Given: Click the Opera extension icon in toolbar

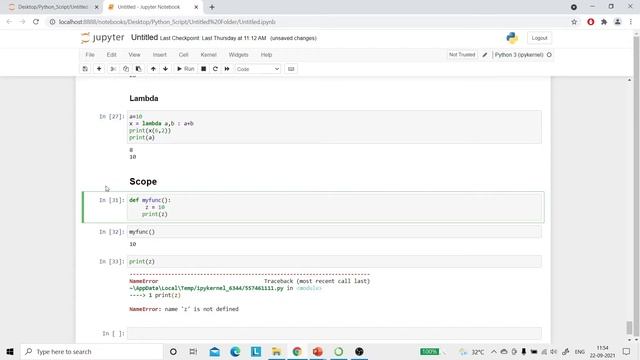Looking at the screenshot, I should tap(591, 22).
